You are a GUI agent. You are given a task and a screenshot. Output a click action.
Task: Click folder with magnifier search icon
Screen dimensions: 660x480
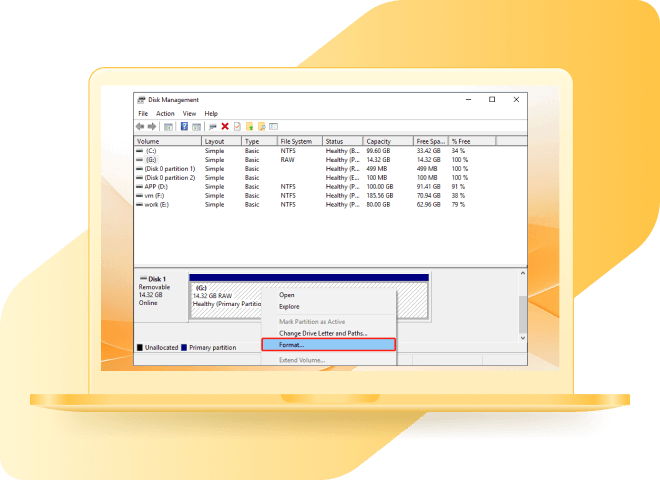click(261, 126)
